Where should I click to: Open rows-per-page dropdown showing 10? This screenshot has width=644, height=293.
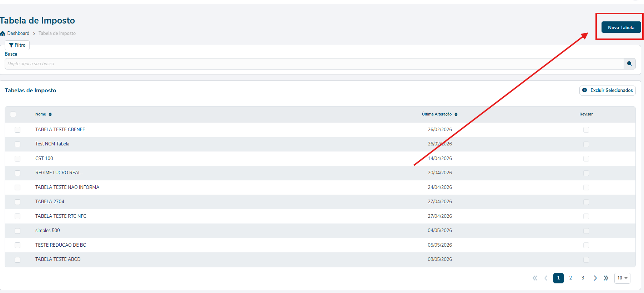tap(622, 278)
